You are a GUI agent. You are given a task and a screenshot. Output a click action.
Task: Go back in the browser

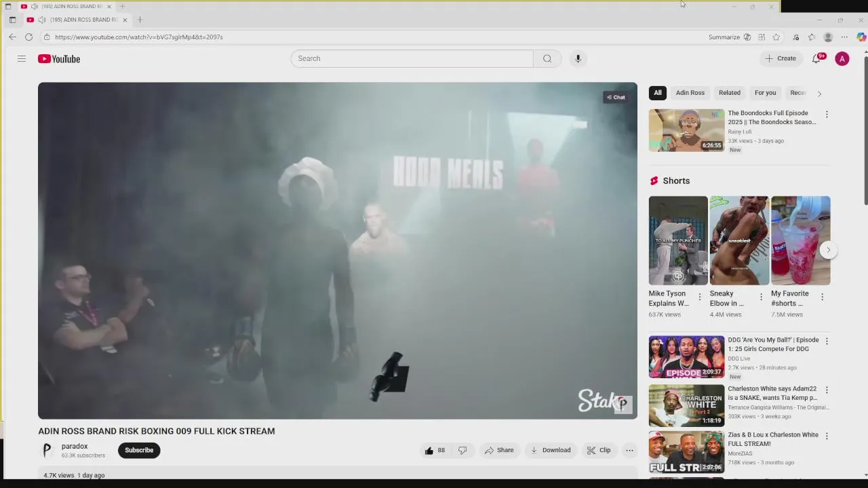(x=12, y=37)
